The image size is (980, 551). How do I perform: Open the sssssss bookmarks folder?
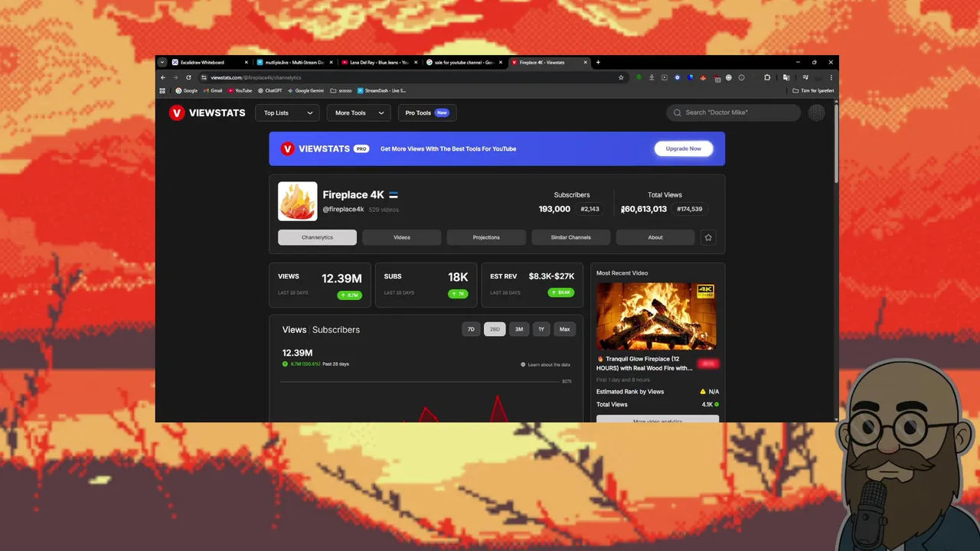tap(341, 90)
